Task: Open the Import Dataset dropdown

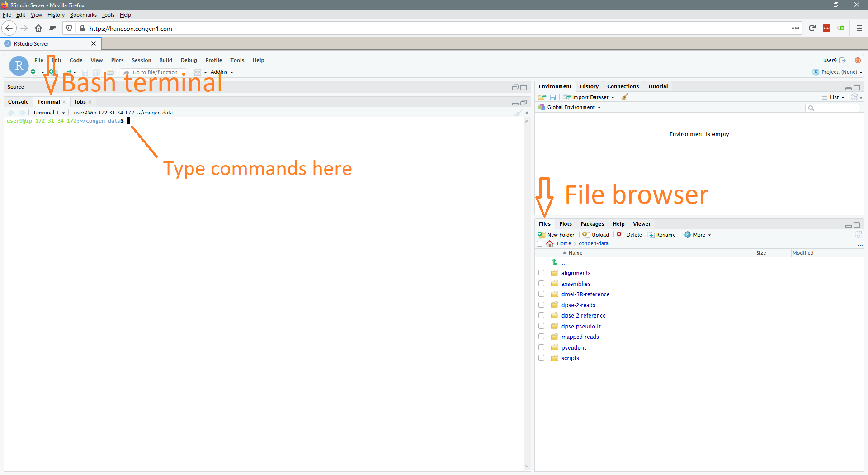Action: click(592, 97)
